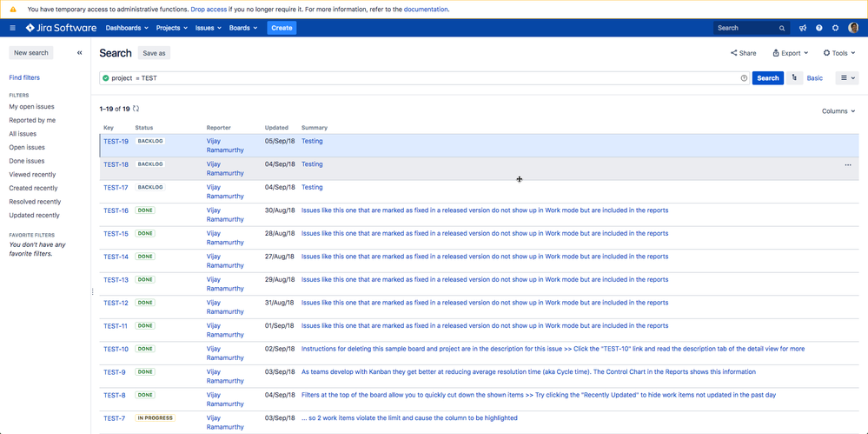Screen dimensions: 868x434
Task: Click the magnifier icon in top search box
Action: coord(782,28)
